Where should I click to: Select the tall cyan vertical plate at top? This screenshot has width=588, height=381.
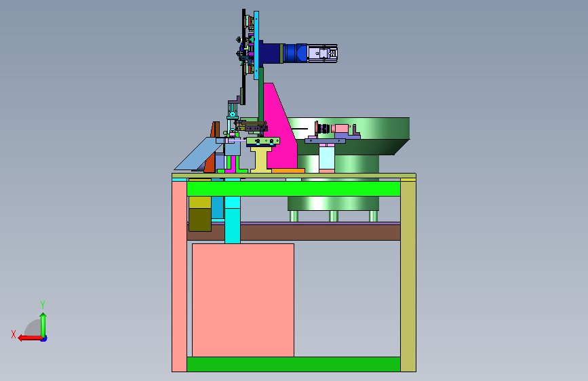tap(256, 45)
